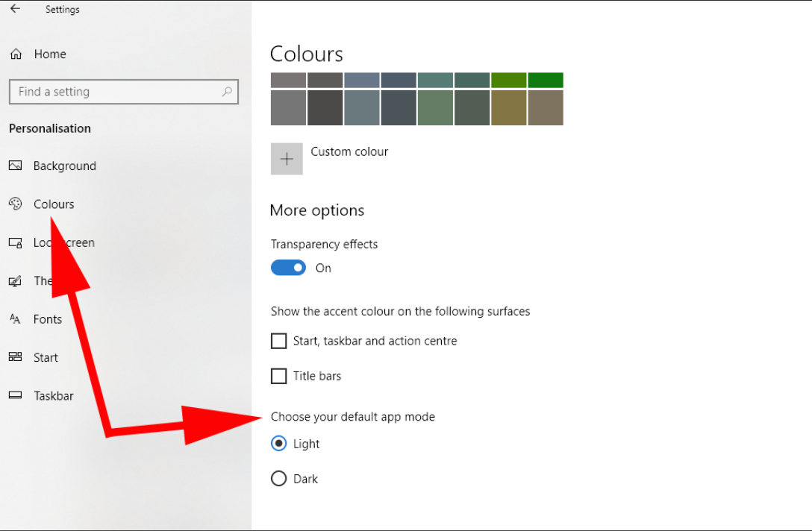Select the Light app mode

tap(278, 444)
